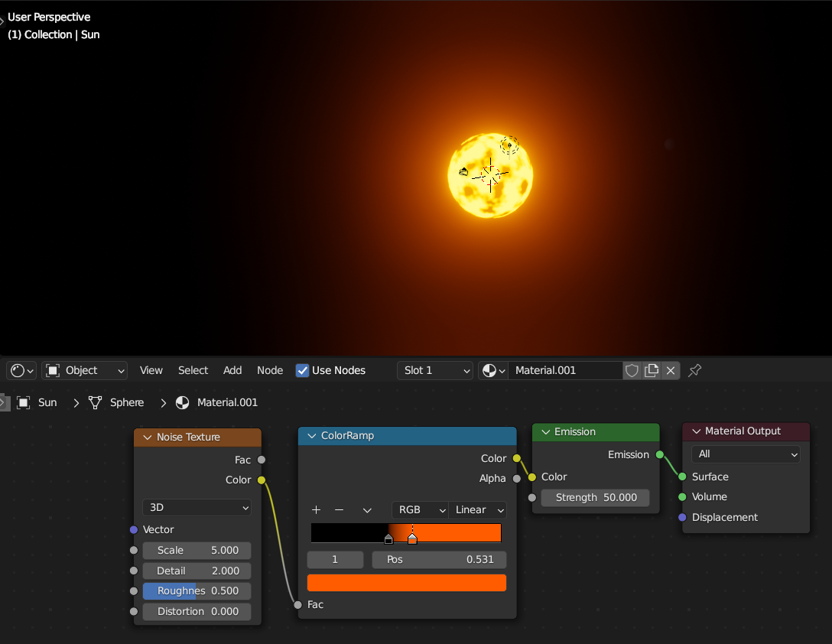The image size is (832, 644).
Task: Click the Emission Strength value field
Action: (x=595, y=498)
